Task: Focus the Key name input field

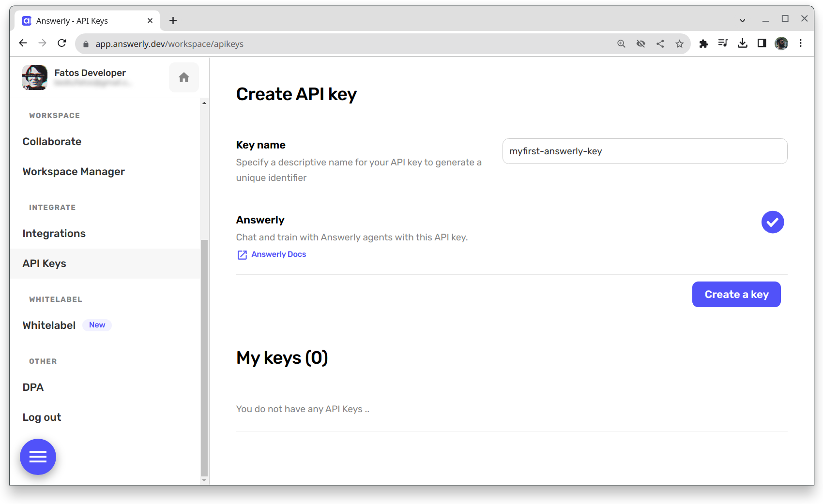Action: point(644,151)
